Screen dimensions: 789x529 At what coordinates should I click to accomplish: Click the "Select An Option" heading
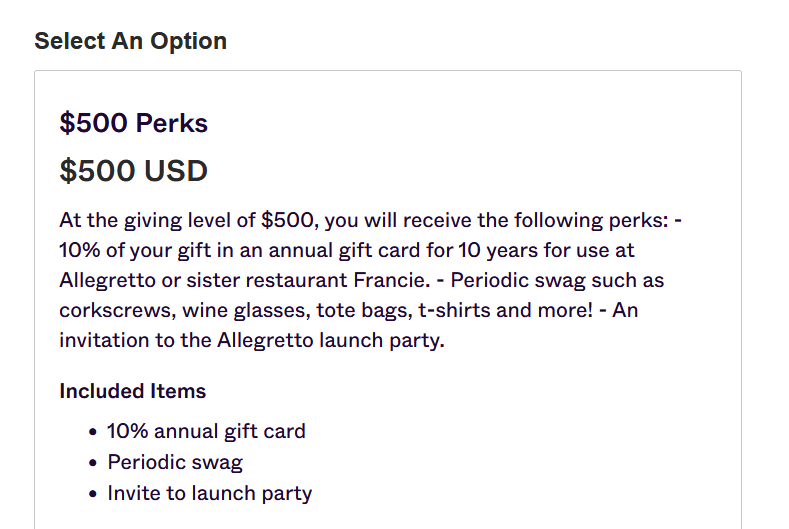(x=130, y=41)
